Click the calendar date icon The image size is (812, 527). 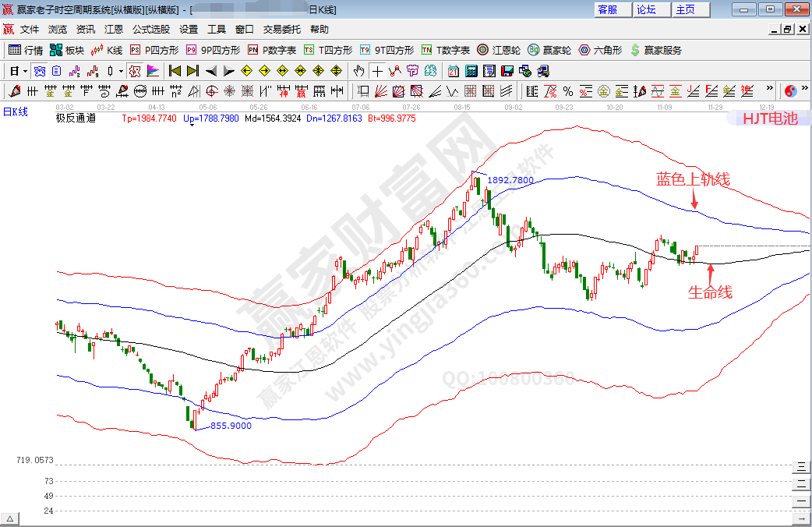(454, 70)
